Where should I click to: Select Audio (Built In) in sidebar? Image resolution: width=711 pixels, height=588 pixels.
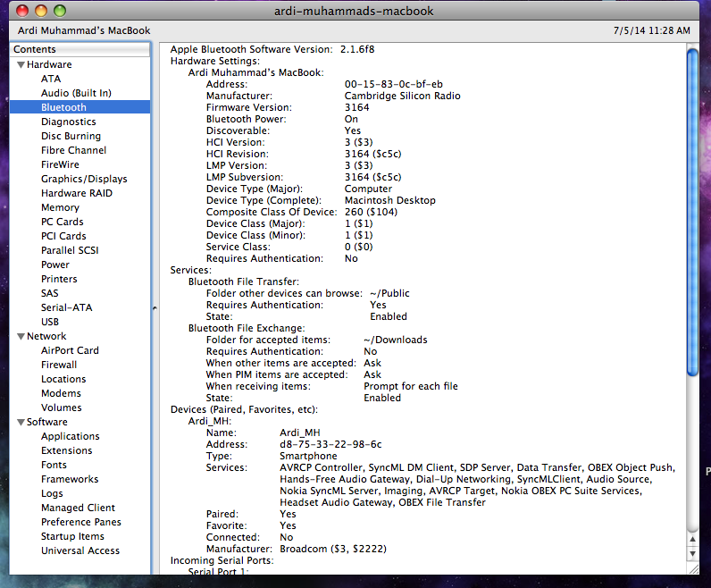(76, 93)
